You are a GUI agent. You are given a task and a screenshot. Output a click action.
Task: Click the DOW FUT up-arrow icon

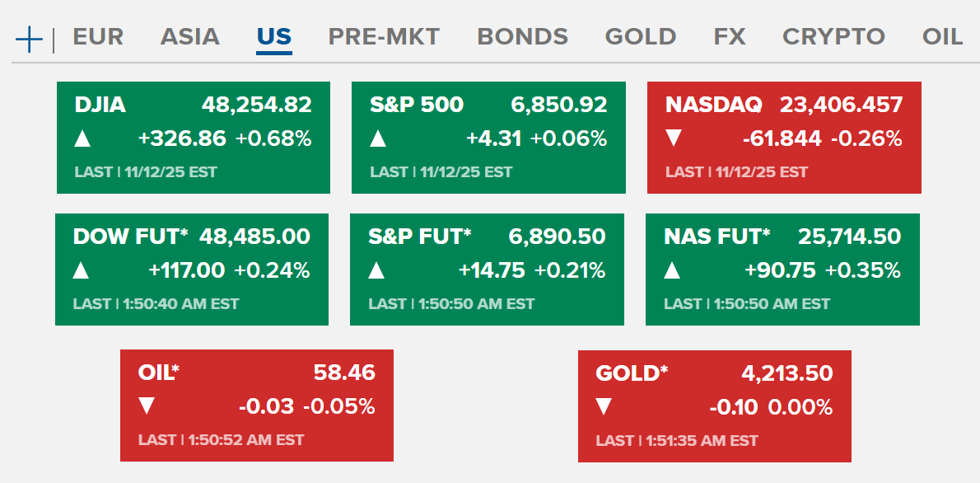tap(81, 270)
